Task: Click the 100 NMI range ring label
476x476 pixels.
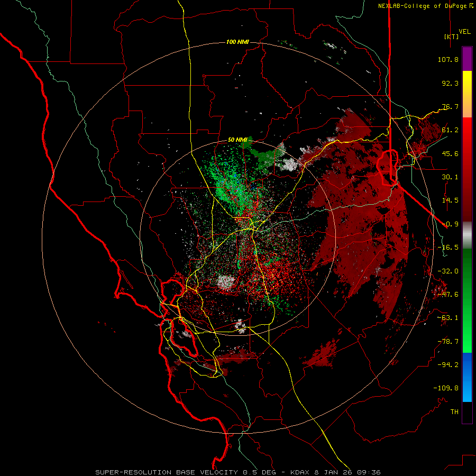Action: [237, 42]
